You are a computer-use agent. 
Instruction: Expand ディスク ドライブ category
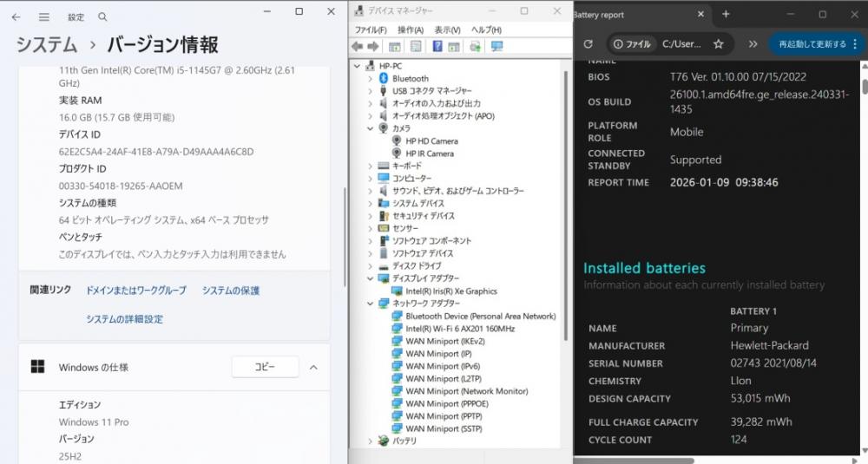(x=371, y=266)
